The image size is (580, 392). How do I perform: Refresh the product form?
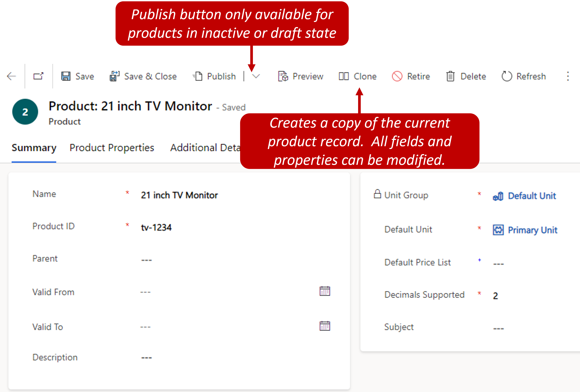pos(524,76)
